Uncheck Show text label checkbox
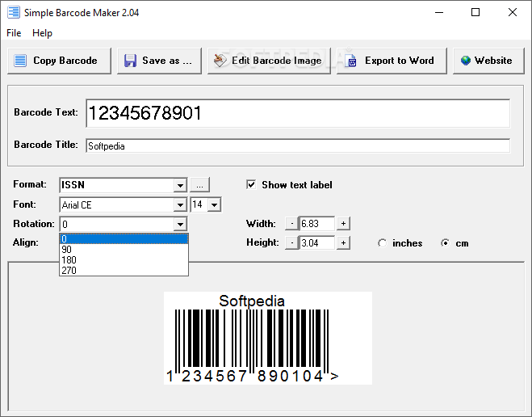532x417 pixels. pyautogui.click(x=251, y=185)
